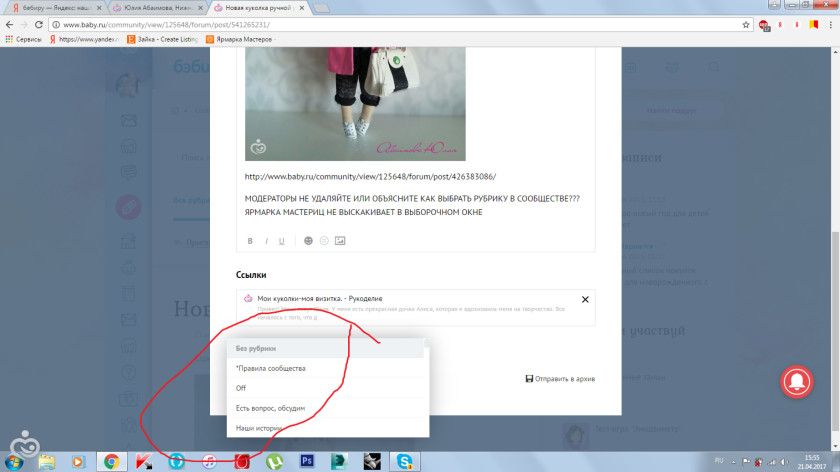The image size is (840, 472).
Task: Click the browser address bar URL
Action: 300,24
